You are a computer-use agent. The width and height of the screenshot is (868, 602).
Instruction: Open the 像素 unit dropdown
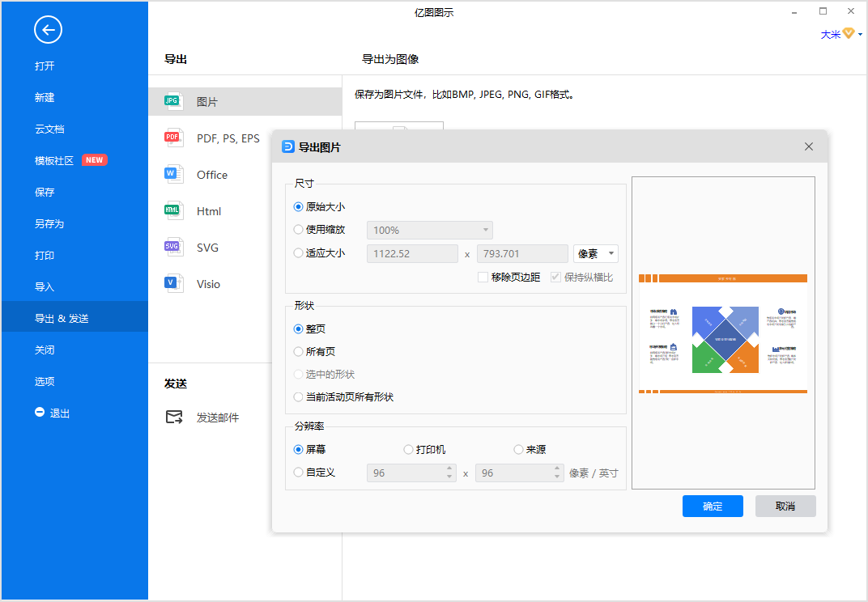[x=596, y=253]
